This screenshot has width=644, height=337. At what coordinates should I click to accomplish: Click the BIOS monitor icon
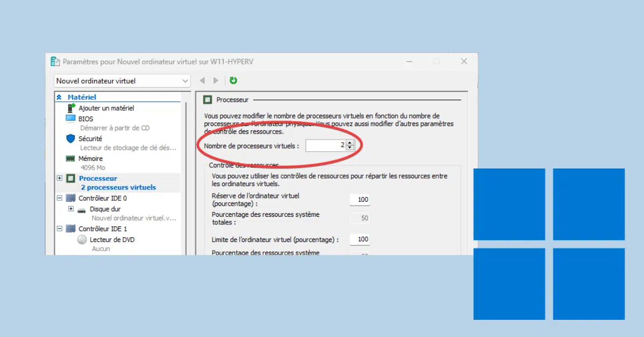[70, 118]
